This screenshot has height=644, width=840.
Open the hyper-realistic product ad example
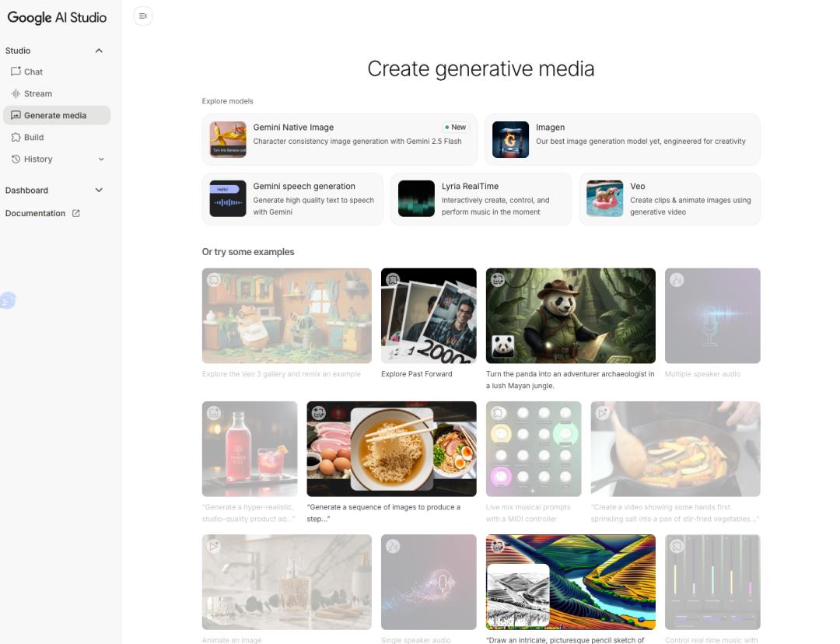tap(250, 449)
